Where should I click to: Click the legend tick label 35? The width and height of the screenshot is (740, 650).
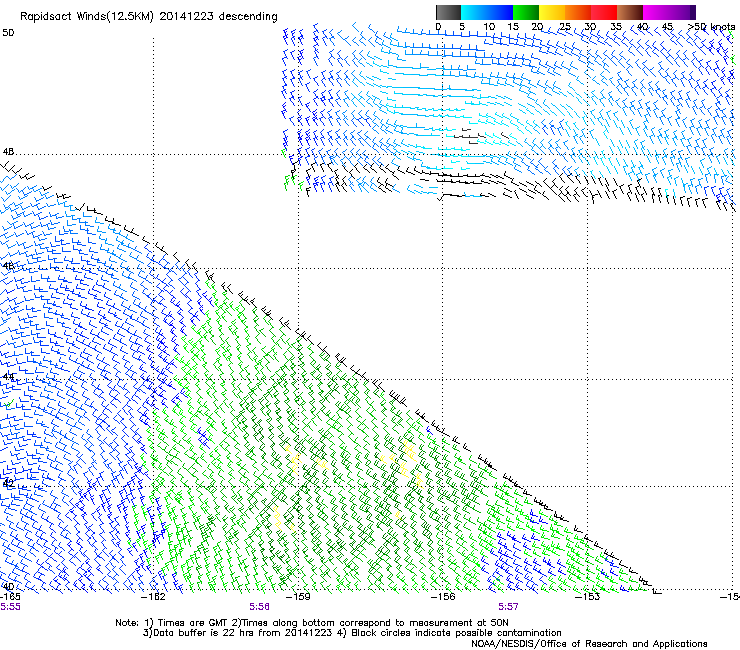[x=616, y=27]
